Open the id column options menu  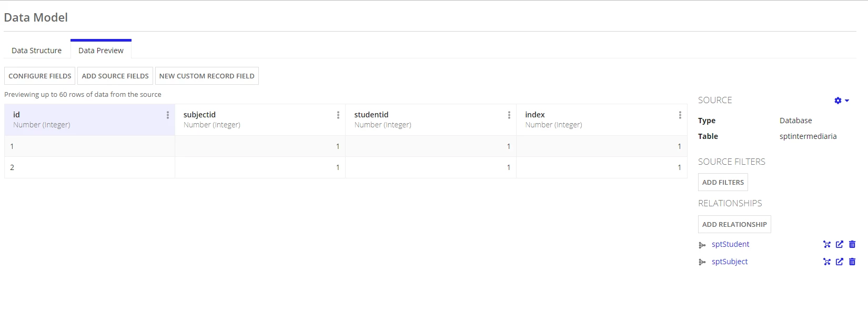point(168,115)
